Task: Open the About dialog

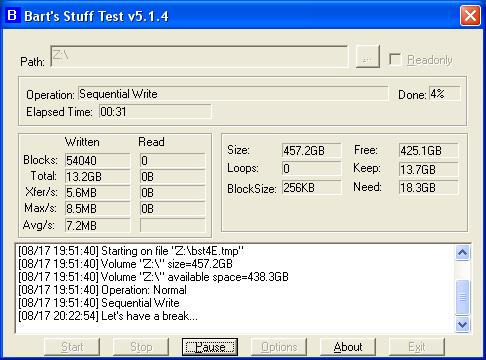Action: tap(348, 347)
